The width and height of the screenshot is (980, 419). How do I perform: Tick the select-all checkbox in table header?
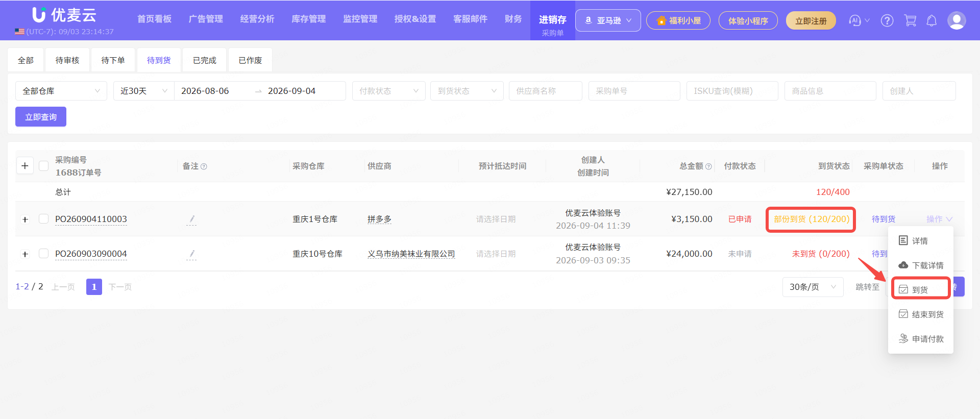(44, 166)
